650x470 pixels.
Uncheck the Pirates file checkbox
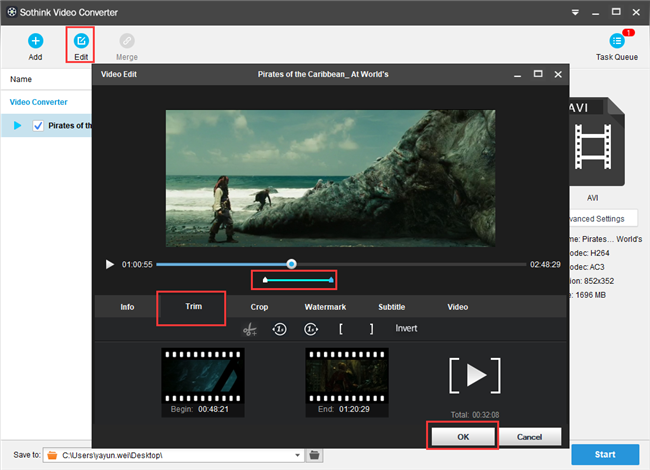[x=38, y=126]
